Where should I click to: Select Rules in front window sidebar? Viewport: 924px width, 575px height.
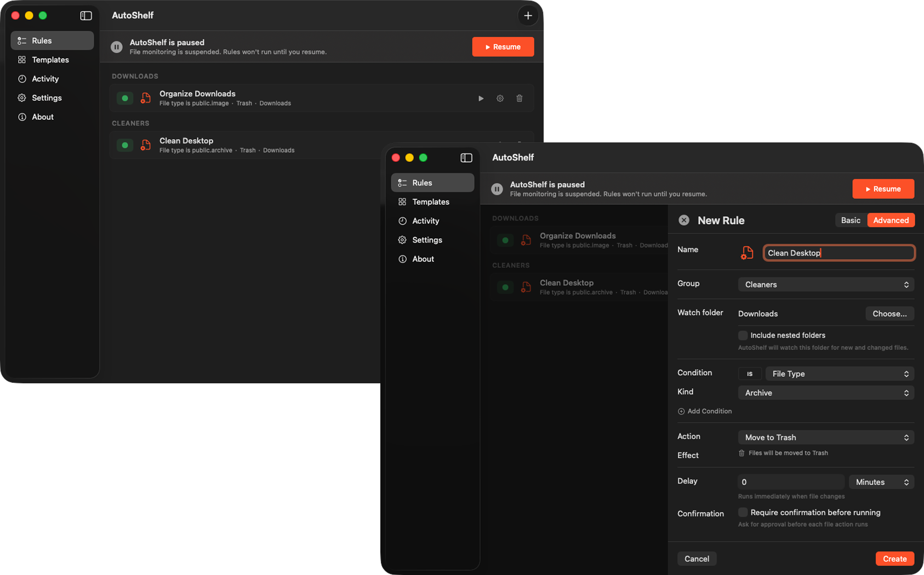[432, 183]
